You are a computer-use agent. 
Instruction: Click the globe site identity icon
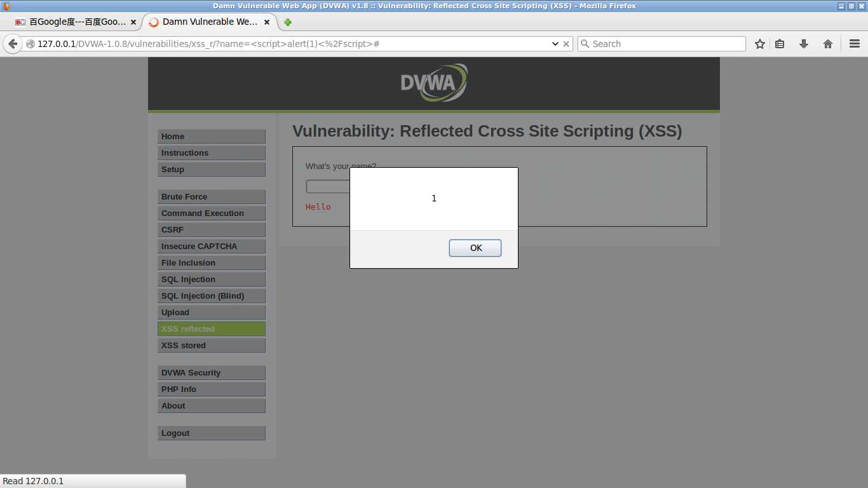pos(30,44)
